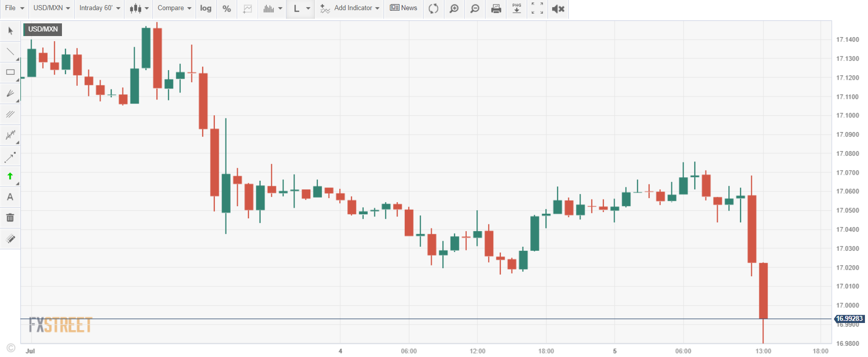868x357 pixels.
Task: Open the Compare menu
Action: (x=174, y=8)
